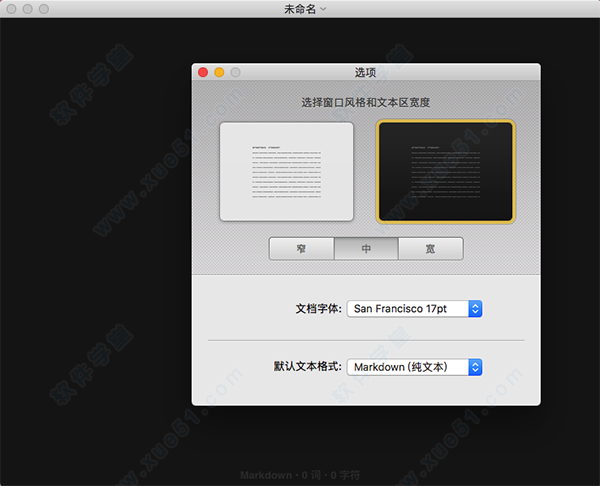Click the main window's close button
The width and height of the screenshot is (600, 486).
point(11,9)
